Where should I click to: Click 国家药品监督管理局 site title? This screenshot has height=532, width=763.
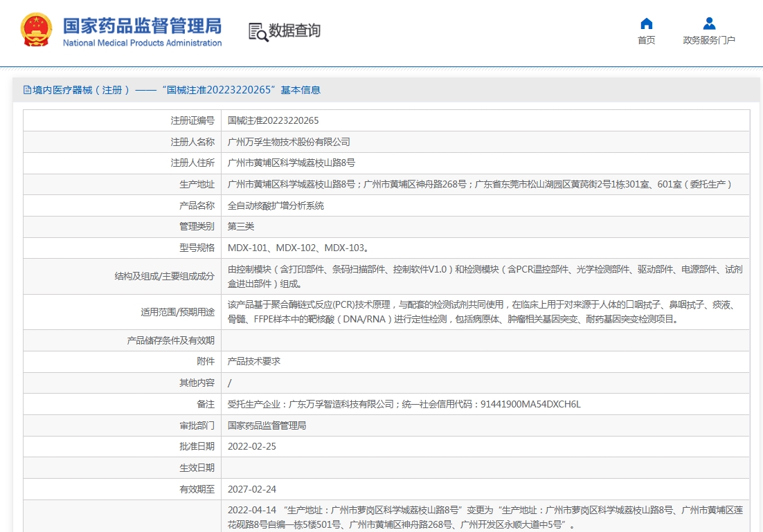[x=142, y=26]
